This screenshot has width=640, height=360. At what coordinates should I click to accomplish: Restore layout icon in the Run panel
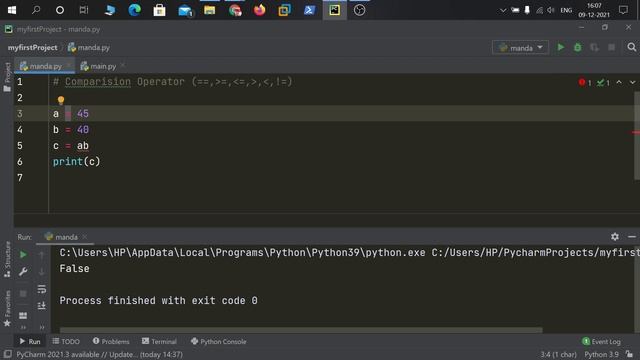coord(23,315)
